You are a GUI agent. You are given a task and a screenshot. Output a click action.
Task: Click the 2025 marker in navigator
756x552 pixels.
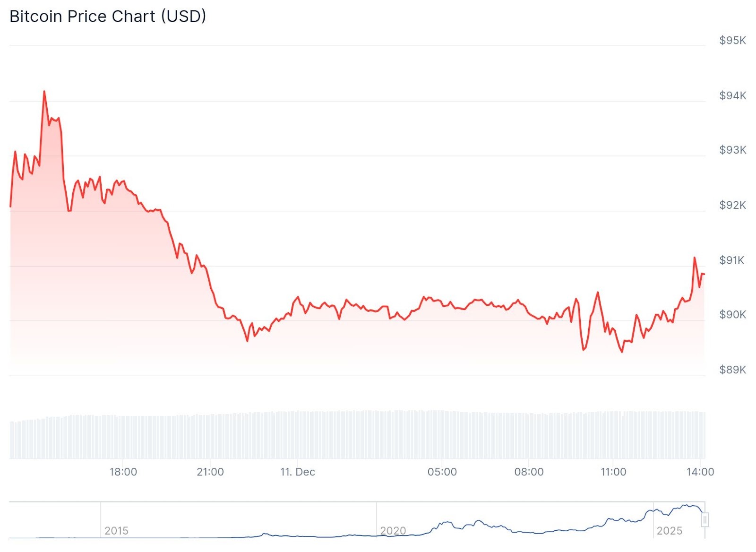coord(669,530)
